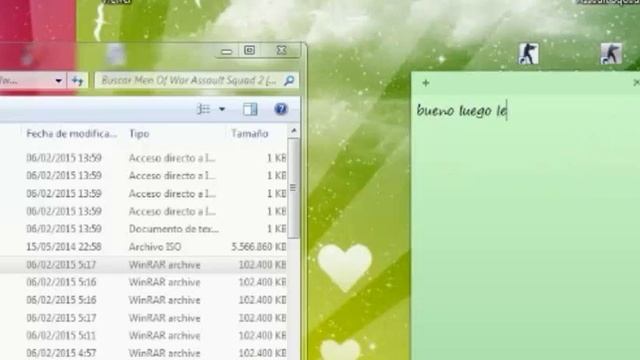Toggle the preview pane icon
The width and height of the screenshot is (640, 360).
click(x=250, y=109)
